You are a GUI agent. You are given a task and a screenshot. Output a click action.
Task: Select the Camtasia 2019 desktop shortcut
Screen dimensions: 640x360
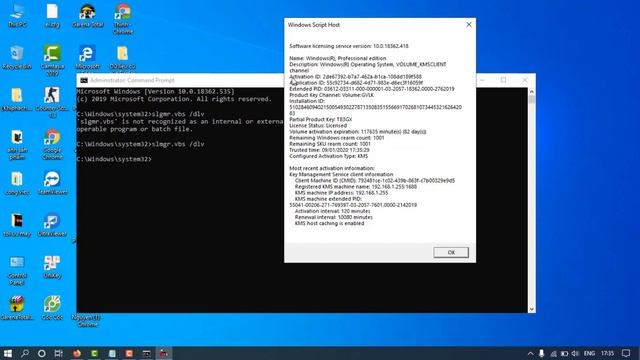52,60
